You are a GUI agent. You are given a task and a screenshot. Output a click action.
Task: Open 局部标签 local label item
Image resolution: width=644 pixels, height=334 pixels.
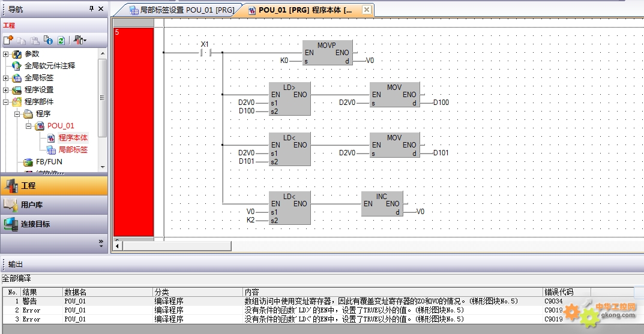click(x=73, y=150)
